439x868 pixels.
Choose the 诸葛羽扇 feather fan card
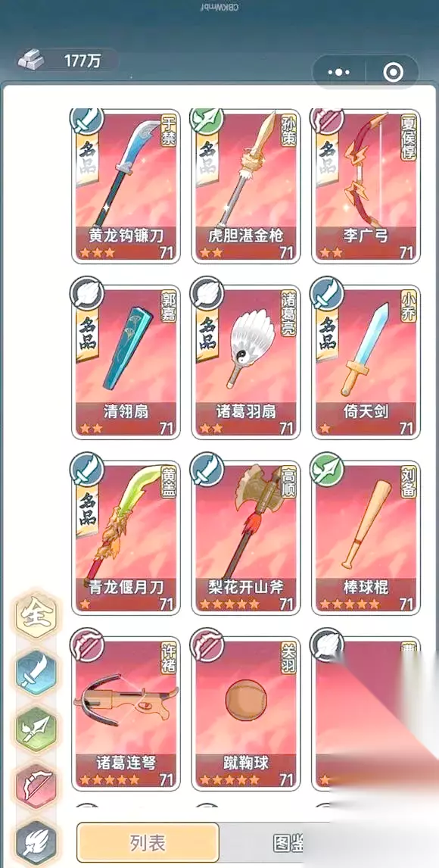[x=246, y=362]
